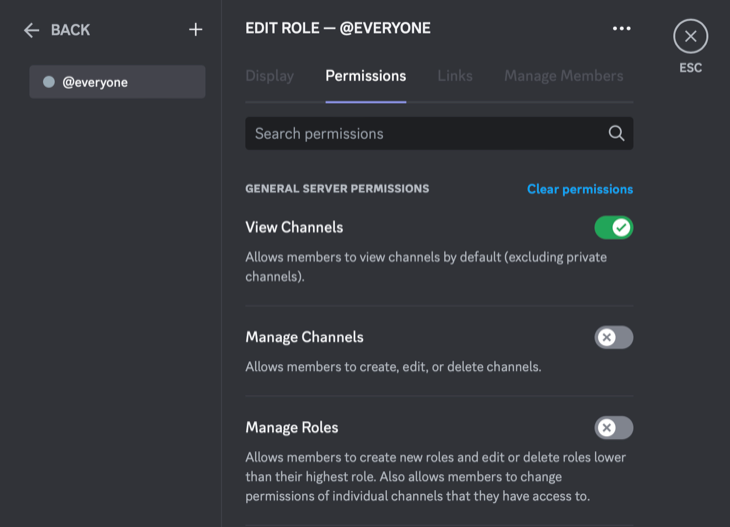Go to the Manage Members tab
Viewport: 730px width, 527px height.
click(x=563, y=76)
